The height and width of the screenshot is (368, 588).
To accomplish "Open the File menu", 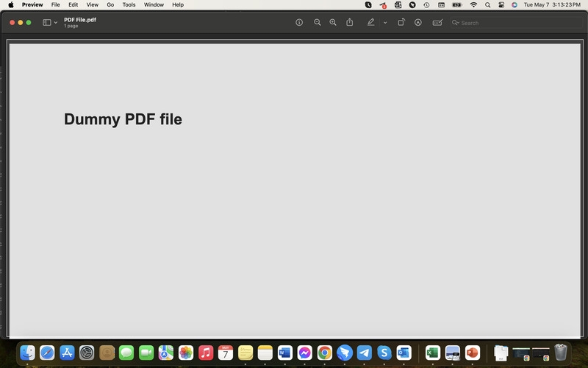I will point(56,5).
